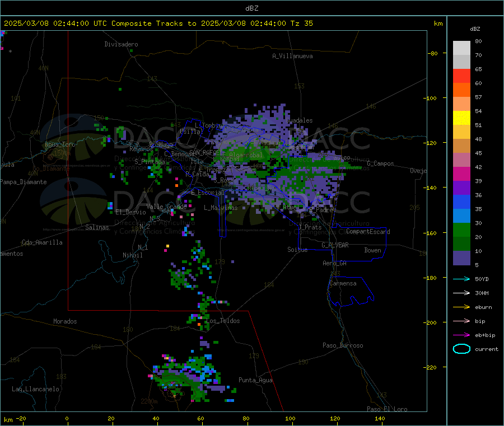The image size is (504, 426).
Task: Click the 'Cda_Amarilla' map label
Action: [x=42, y=242]
